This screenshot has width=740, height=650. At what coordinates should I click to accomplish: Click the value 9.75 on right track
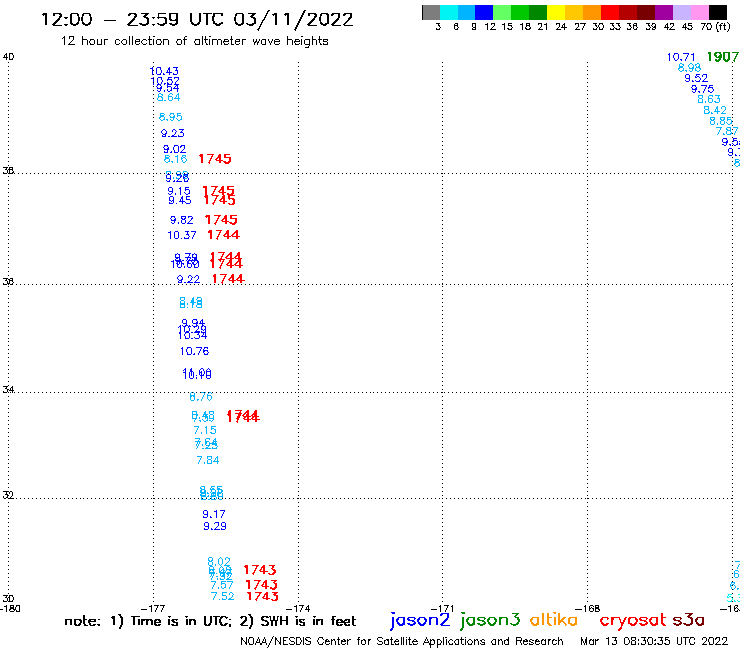coord(702,89)
